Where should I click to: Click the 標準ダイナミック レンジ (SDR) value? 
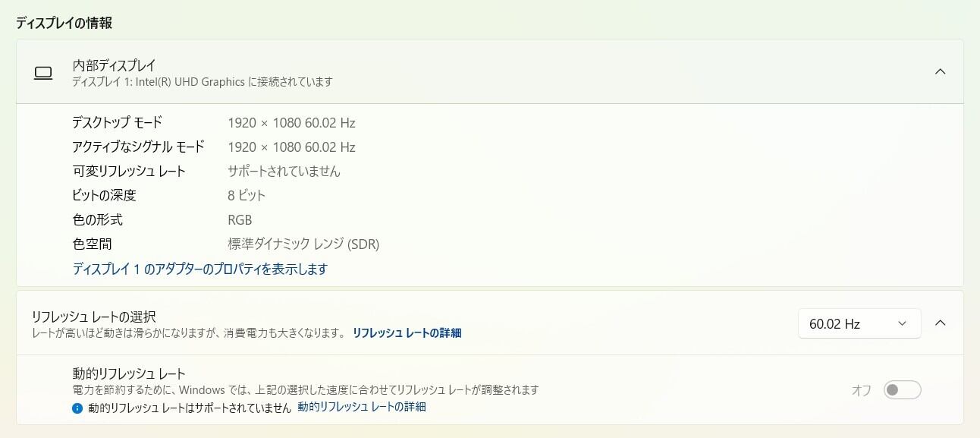click(303, 244)
